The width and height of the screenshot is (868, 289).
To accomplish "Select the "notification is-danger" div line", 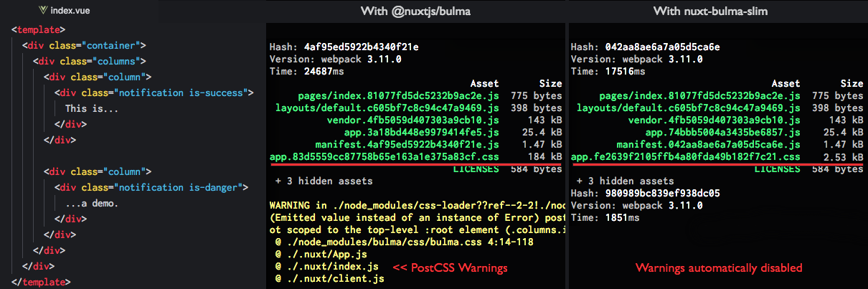I will pyautogui.click(x=151, y=187).
